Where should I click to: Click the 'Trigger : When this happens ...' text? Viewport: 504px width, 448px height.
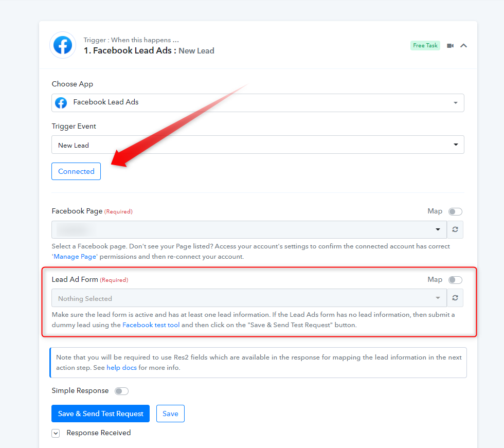(131, 40)
